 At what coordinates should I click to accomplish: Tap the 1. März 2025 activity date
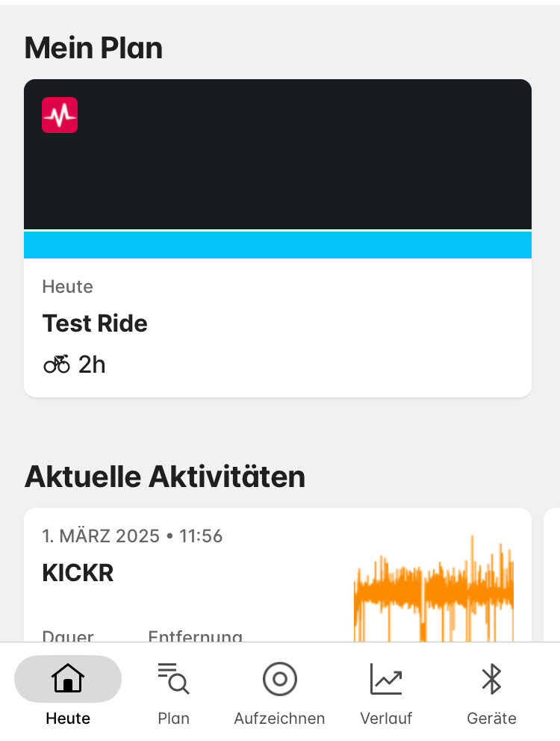click(101, 536)
